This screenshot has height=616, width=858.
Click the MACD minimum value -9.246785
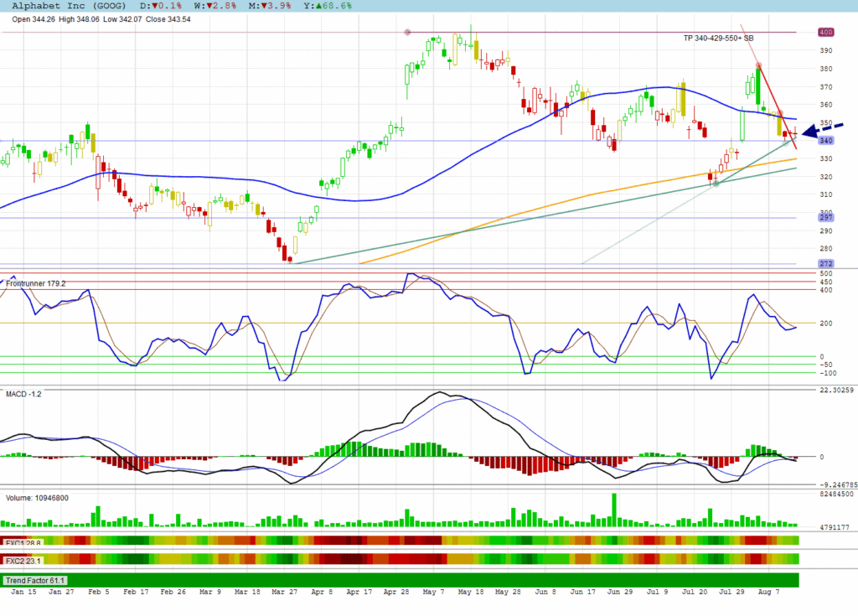[838, 484]
